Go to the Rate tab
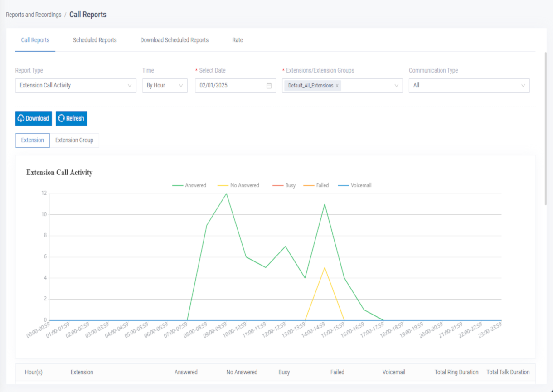 pos(238,40)
